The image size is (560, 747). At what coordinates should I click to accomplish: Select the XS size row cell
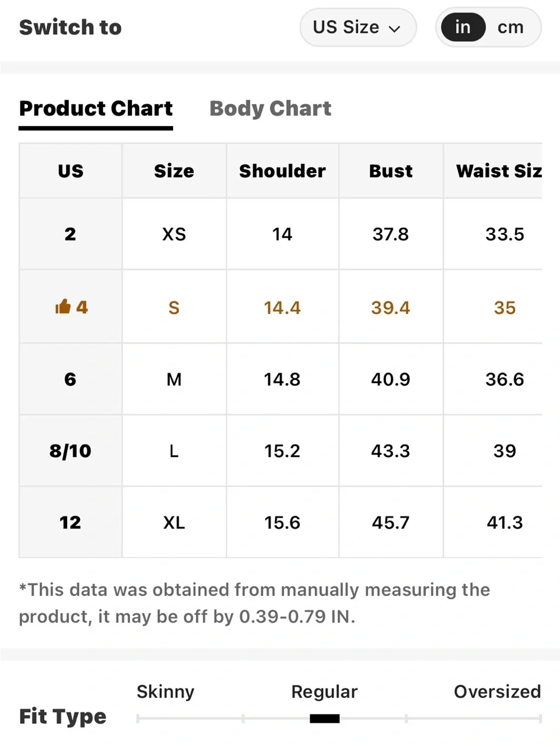coord(174,234)
